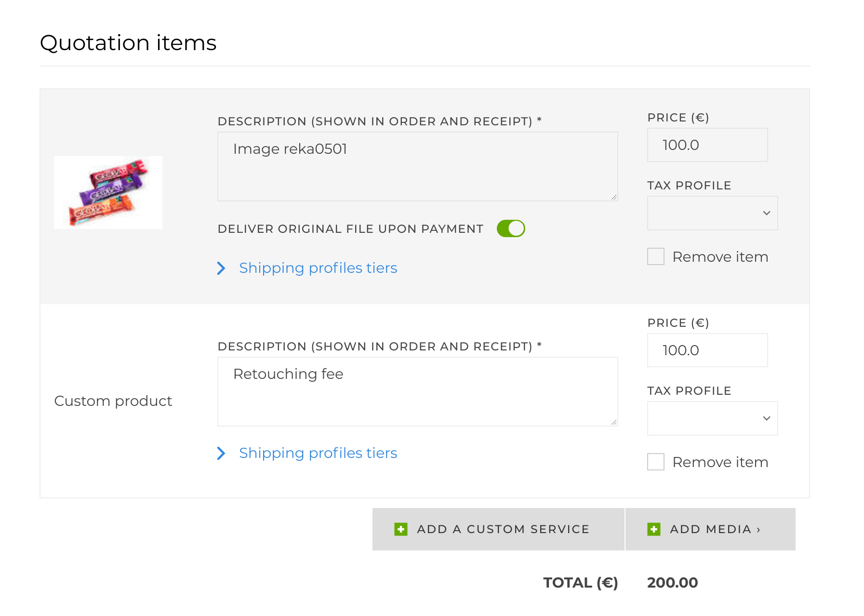This screenshot has height=616, width=864.
Task: Click the candy bars image thumbnail
Action: click(108, 192)
